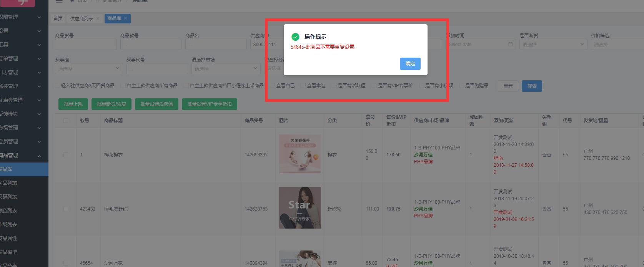The width and height of the screenshot is (644, 267).
Task: Tick the row checkbox for hy毛衣针织
Action: click(x=66, y=209)
